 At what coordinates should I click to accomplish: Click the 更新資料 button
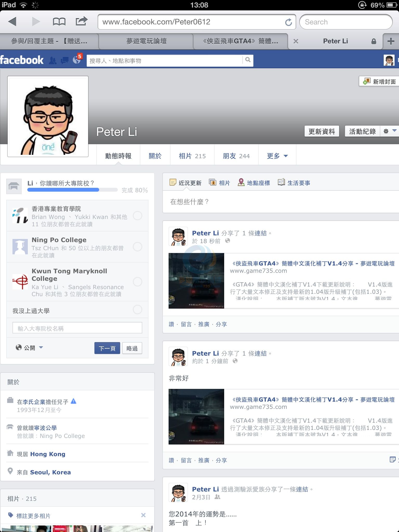click(x=322, y=131)
